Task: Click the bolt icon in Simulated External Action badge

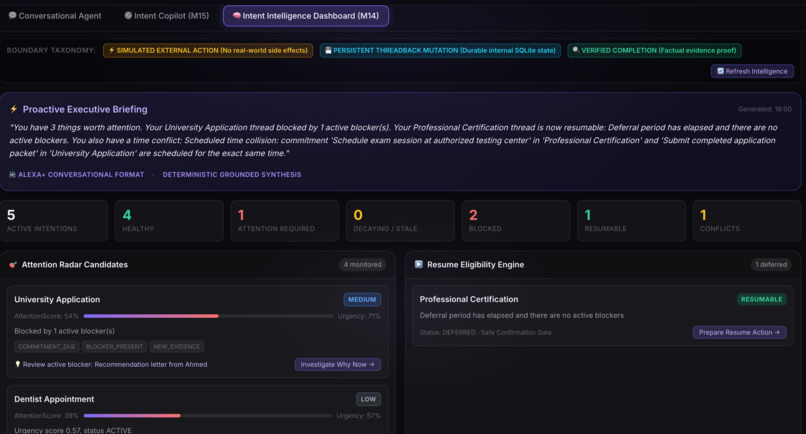Action: [112, 50]
